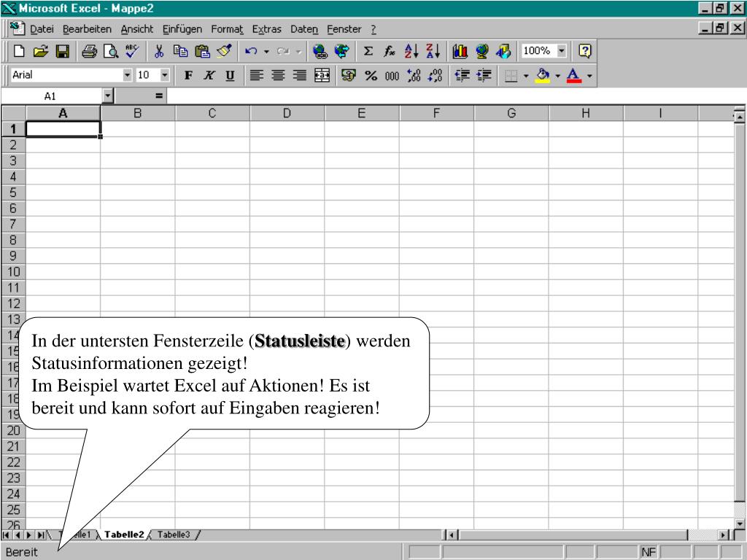Open the 100% zoom dropdown
The width and height of the screenshot is (747, 560).
[562, 50]
